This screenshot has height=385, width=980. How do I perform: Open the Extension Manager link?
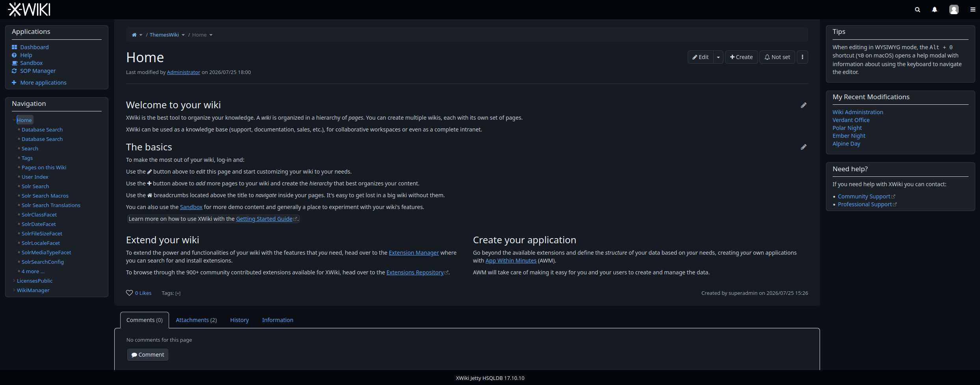point(414,253)
